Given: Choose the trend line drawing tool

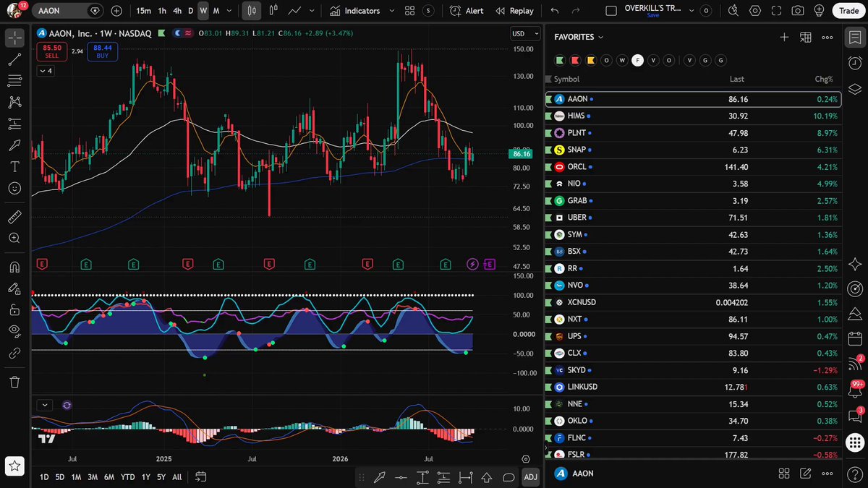Looking at the screenshot, I should click(x=14, y=59).
